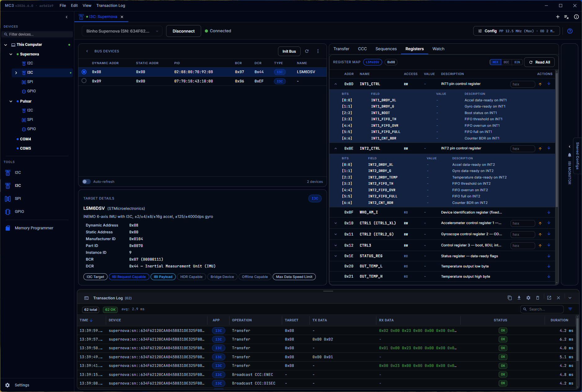Switch to the CCC tab
Screen dimensions: 582x392
[x=362, y=49]
